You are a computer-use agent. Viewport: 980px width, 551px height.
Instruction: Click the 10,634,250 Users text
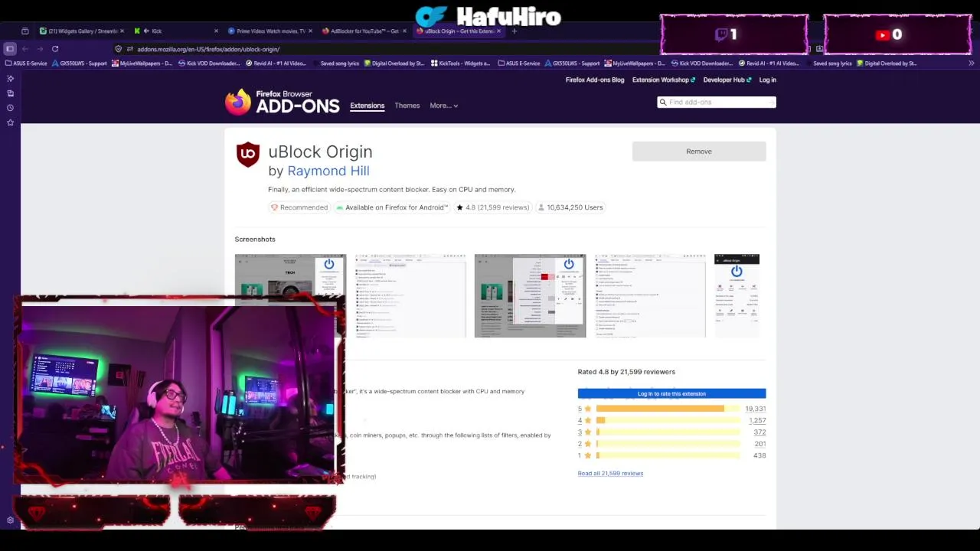click(x=570, y=207)
